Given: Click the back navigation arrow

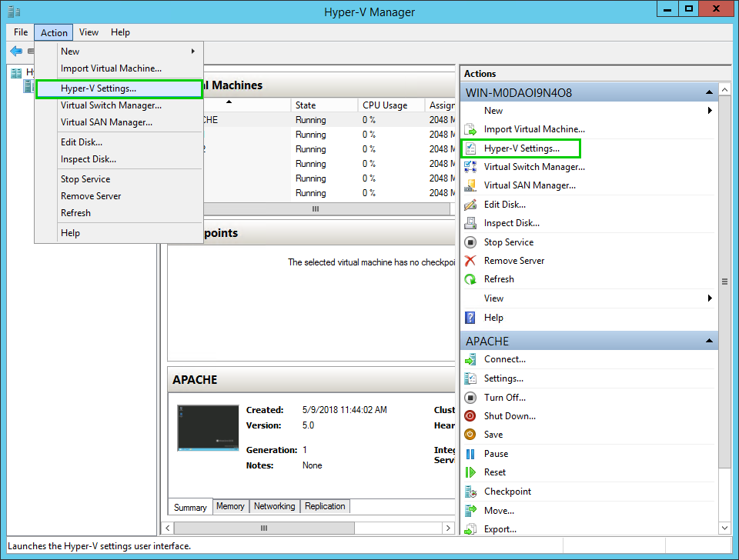Looking at the screenshot, I should (17, 51).
